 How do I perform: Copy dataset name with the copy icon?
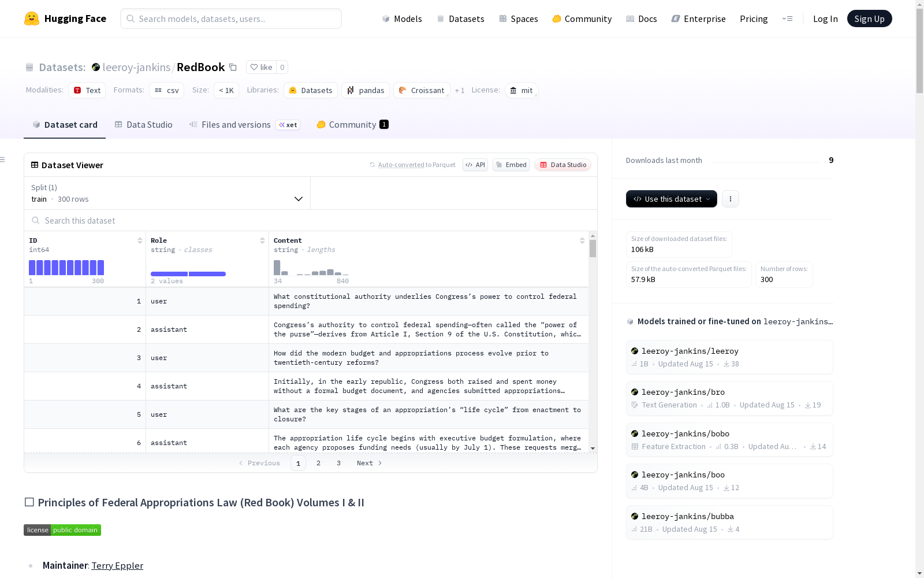point(233,67)
